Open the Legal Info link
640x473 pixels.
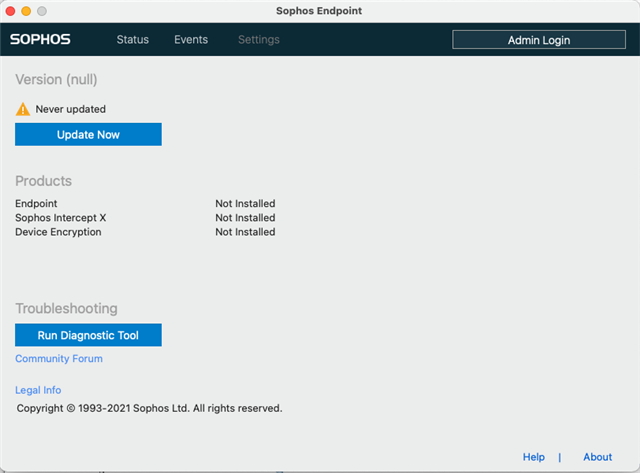click(38, 390)
